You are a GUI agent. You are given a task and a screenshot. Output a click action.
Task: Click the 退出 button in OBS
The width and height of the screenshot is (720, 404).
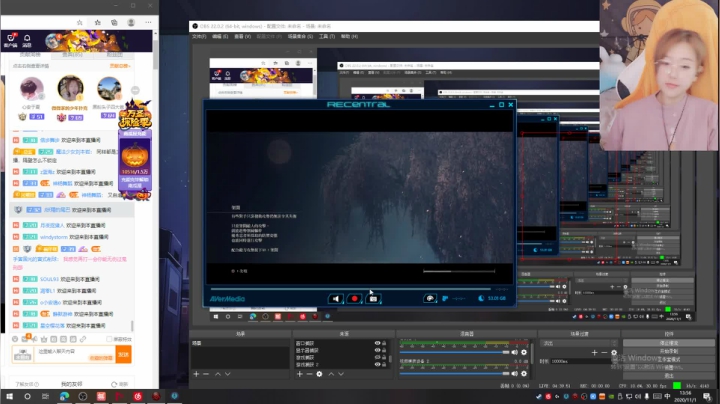(x=669, y=376)
